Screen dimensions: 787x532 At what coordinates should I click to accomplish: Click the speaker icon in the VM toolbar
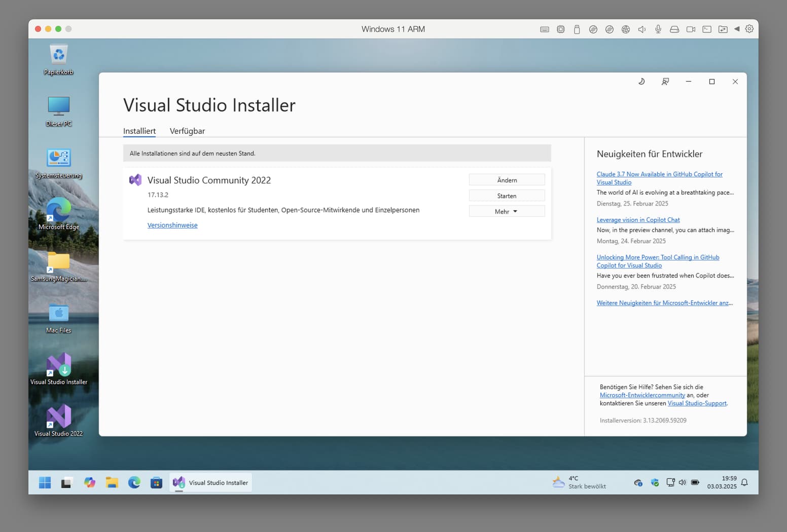(642, 29)
